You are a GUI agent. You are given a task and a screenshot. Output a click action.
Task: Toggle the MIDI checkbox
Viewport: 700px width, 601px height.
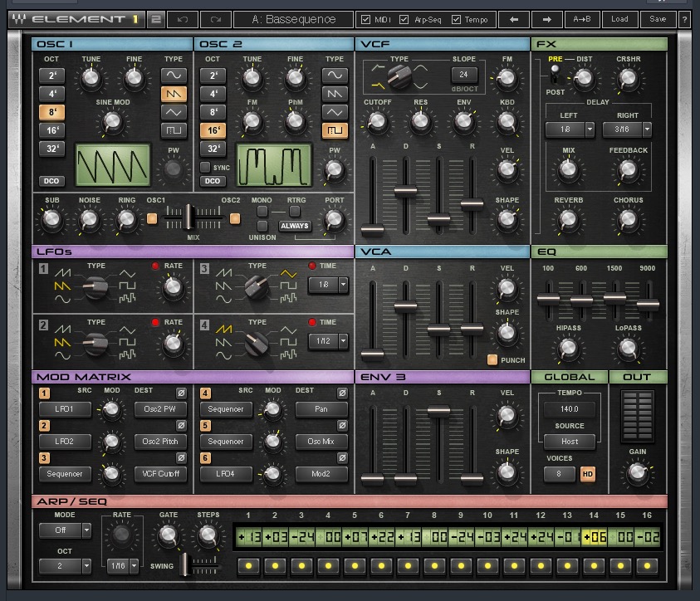pyautogui.click(x=366, y=19)
